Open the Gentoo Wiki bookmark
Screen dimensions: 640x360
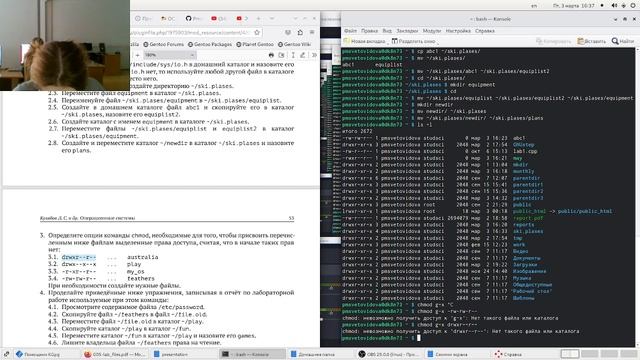[294, 44]
